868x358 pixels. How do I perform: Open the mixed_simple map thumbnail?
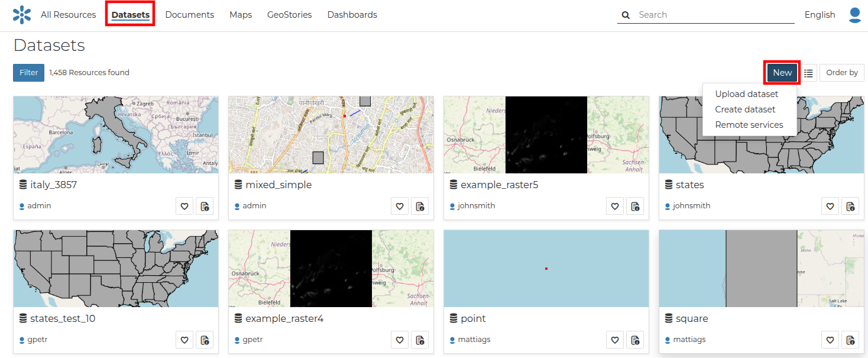click(331, 135)
